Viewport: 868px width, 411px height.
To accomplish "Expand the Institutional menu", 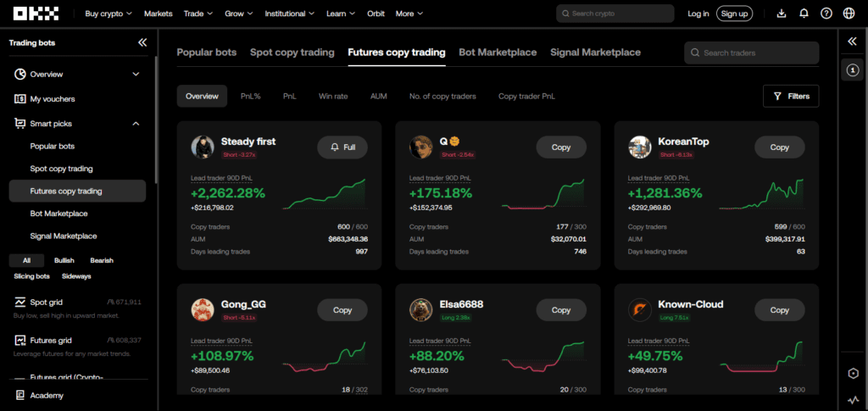I will pyautogui.click(x=290, y=14).
